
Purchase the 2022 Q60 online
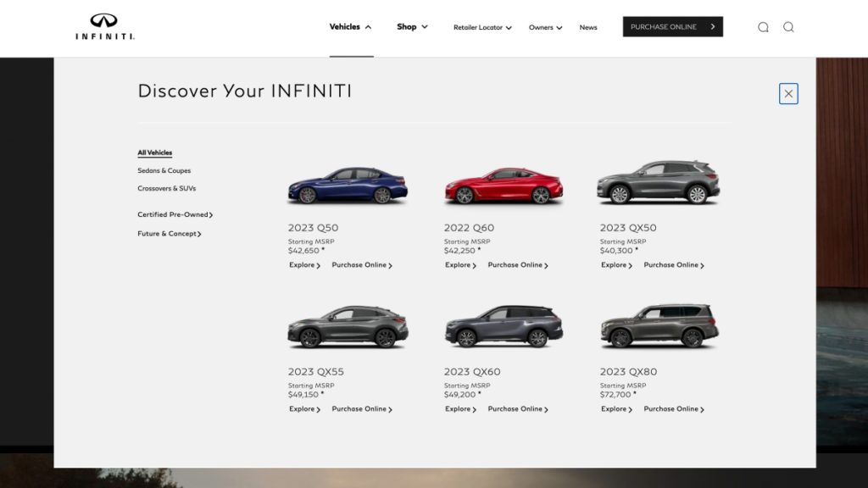518,265
